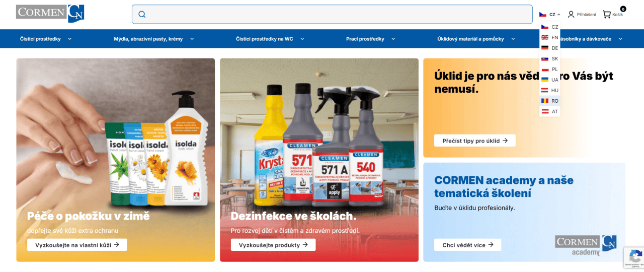The image size is (644, 272).
Task: Click the CORMEN logo in the header
Action: [x=50, y=14]
